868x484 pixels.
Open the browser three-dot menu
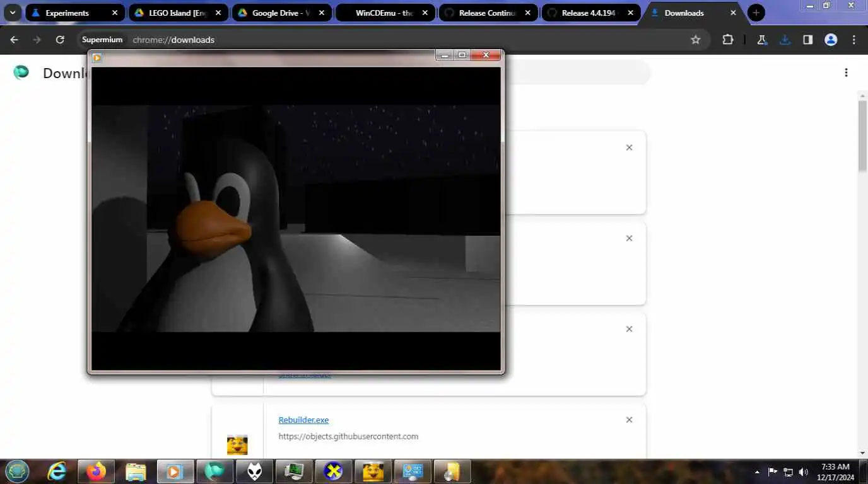pyautogui.click(x=853, y=40)
